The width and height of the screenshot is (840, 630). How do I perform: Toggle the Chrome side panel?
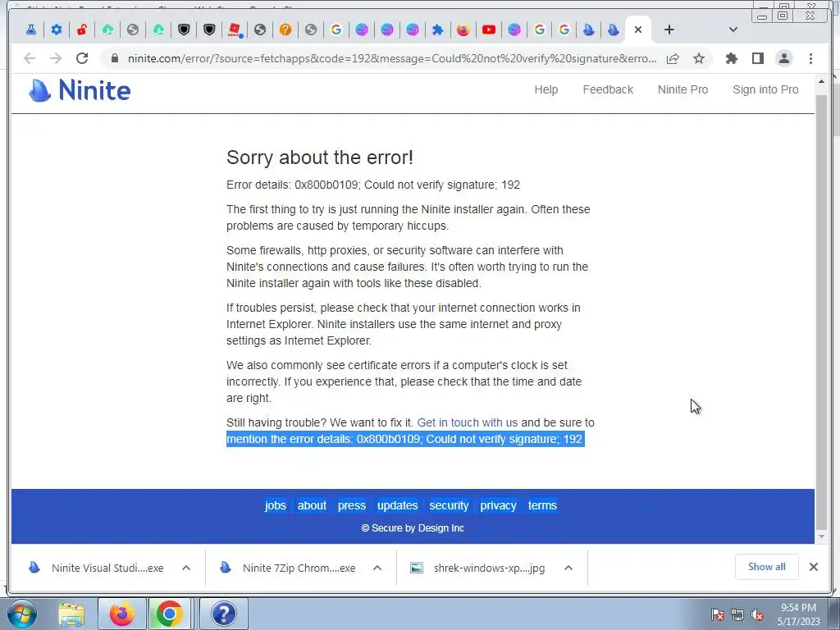click(757, 58)
